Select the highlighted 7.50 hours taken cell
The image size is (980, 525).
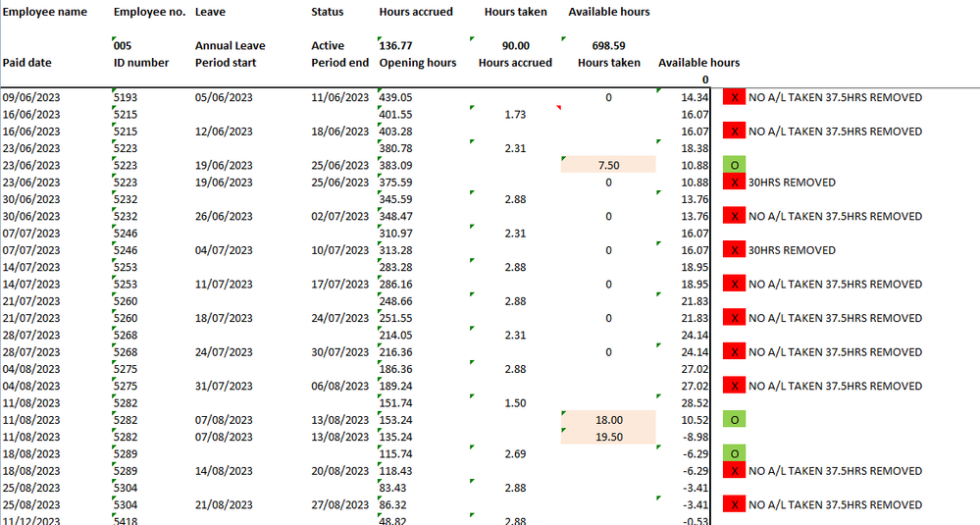coord(607,165)
